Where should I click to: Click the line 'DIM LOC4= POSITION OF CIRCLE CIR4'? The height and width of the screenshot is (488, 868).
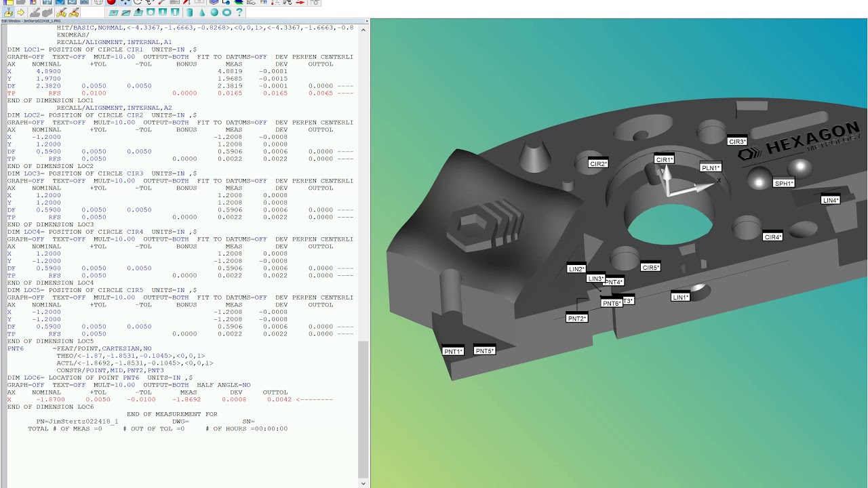pyautogui.click(x=102, y=232)
